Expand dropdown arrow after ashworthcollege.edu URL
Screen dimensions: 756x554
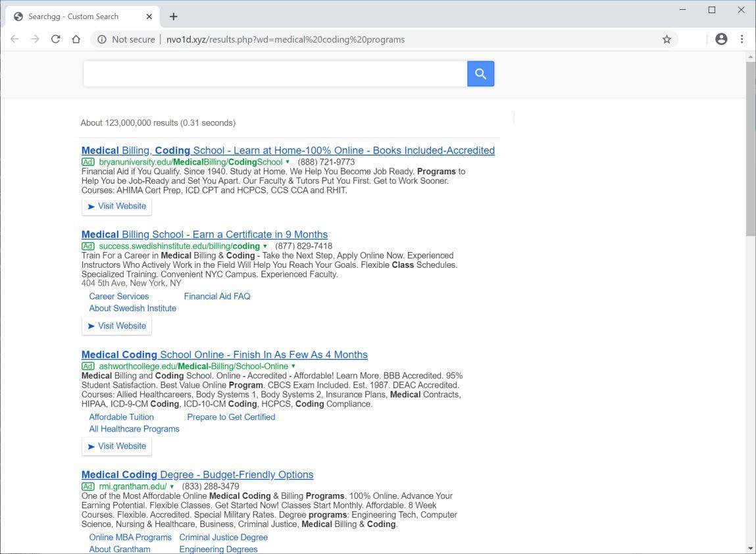[x=293, y=366]
